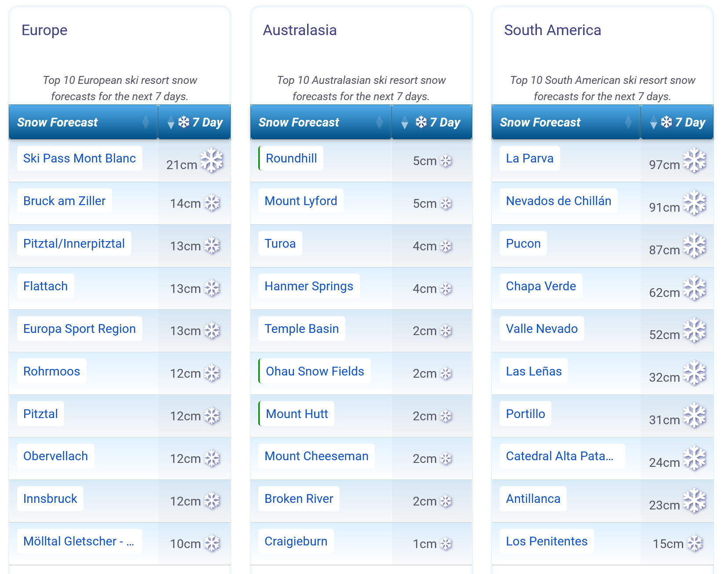Open Nevados de Chillán resort link
Image resolution: width=728 pixels, height=574 pixels.
click(x=559, y=201)
